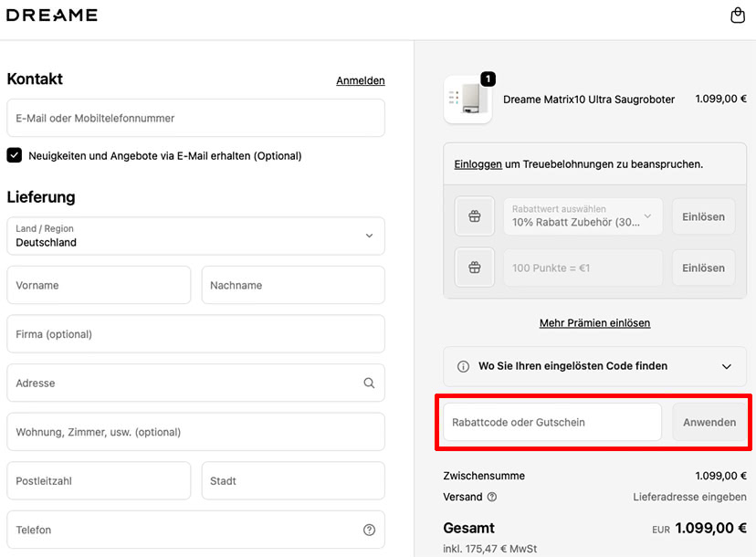This screenshot has height=557, width=756.
Task: Click the help question mark in Telefon field
Action: (x=369, y=530)
